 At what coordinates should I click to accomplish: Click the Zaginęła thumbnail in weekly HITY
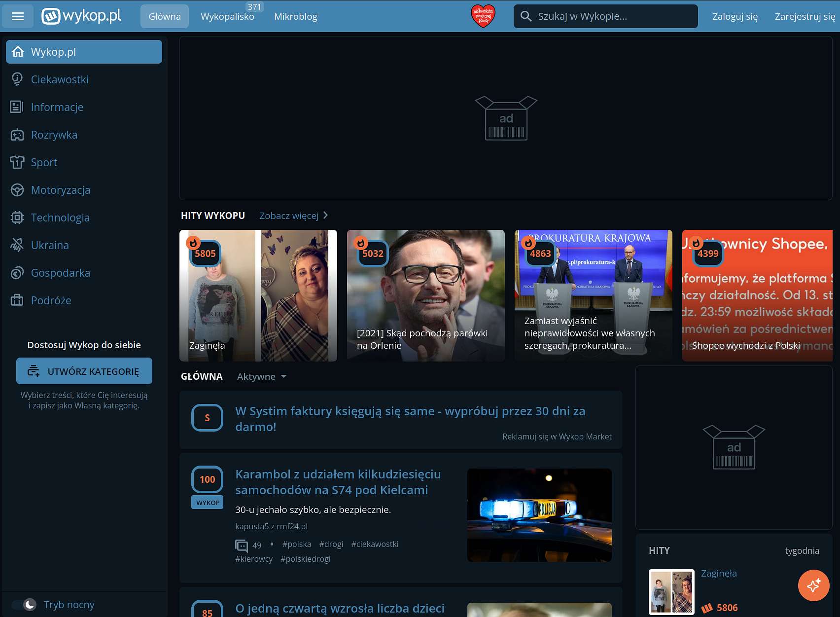click(671, 592)
